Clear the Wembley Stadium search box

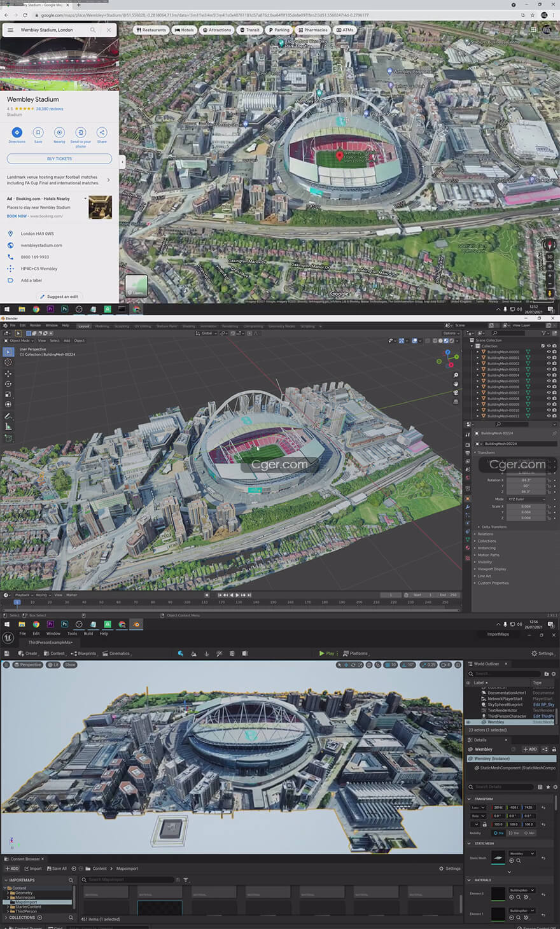click(108, 30)
